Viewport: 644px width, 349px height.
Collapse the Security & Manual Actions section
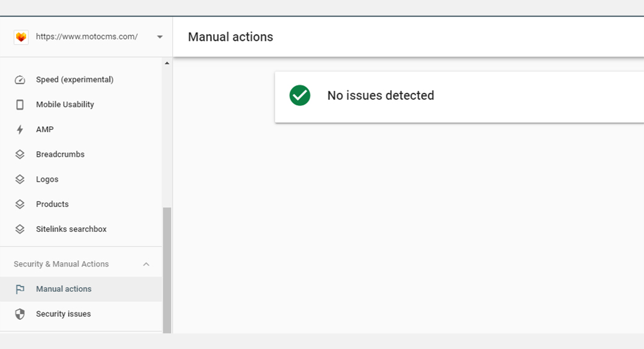tap(146, 264)
